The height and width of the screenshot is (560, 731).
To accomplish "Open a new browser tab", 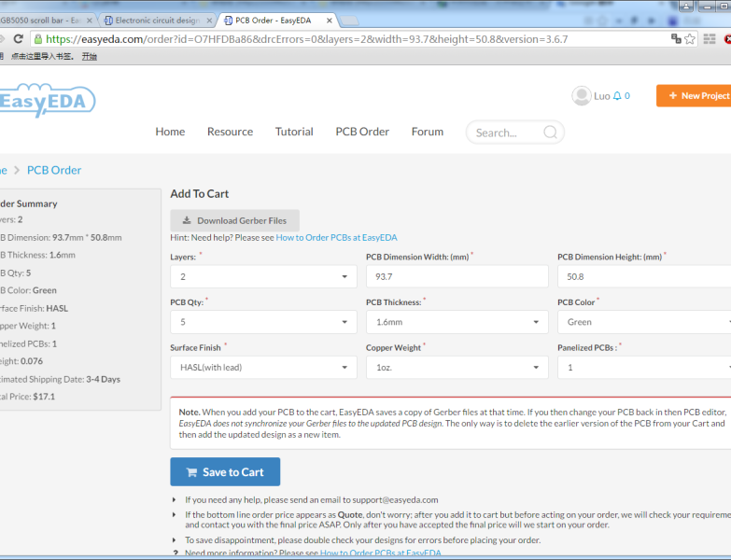I will tap(349, 21).
